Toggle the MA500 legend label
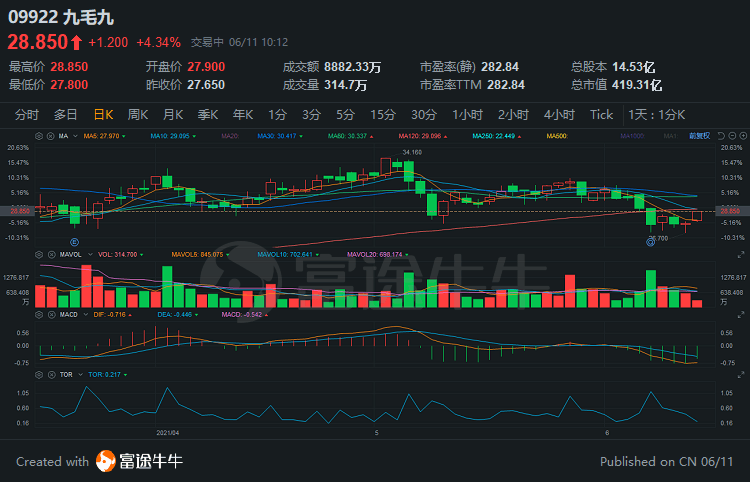The image size is (750, 482). tap(557, 136)
